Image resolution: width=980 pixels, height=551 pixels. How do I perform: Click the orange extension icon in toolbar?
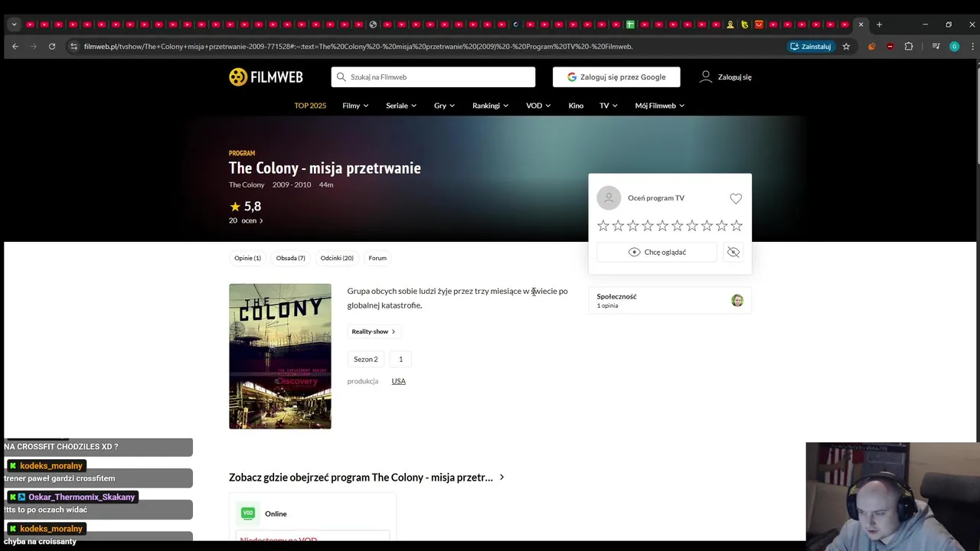point(871,46)
